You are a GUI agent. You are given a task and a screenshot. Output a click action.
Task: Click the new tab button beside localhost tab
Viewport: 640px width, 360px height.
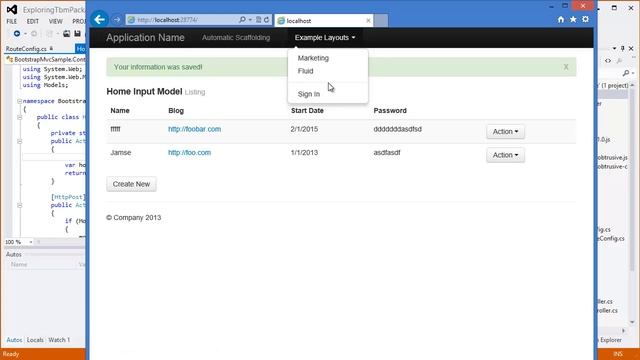pos(381,20)
